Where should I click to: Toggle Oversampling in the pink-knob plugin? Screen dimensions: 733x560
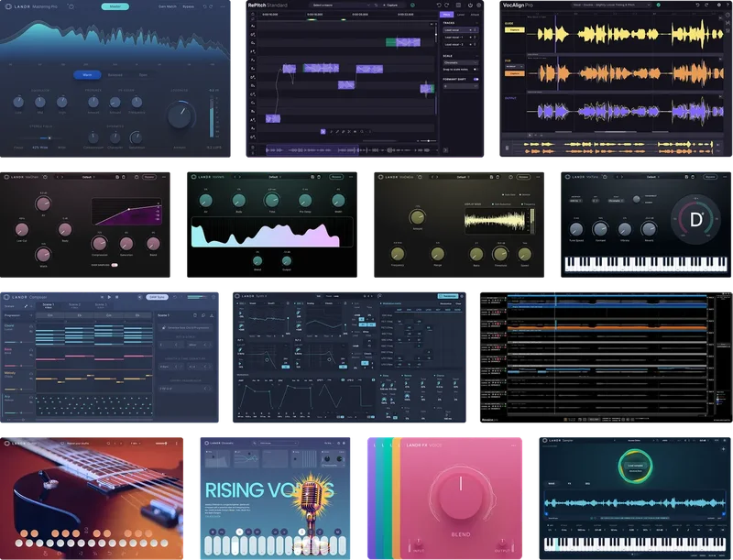(x=114, y=265)
